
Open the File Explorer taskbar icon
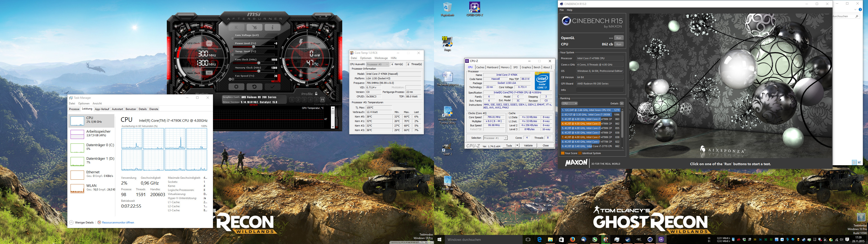tap(551, 240)
